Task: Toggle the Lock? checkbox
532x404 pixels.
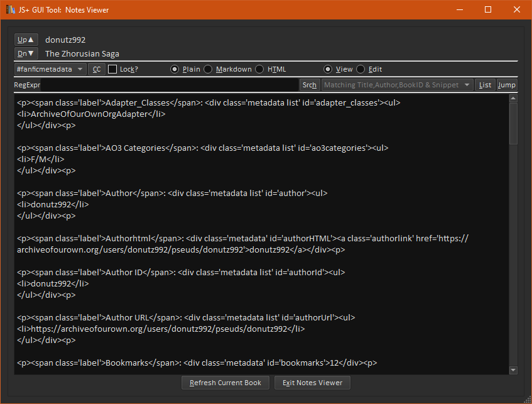Action: 112,69
